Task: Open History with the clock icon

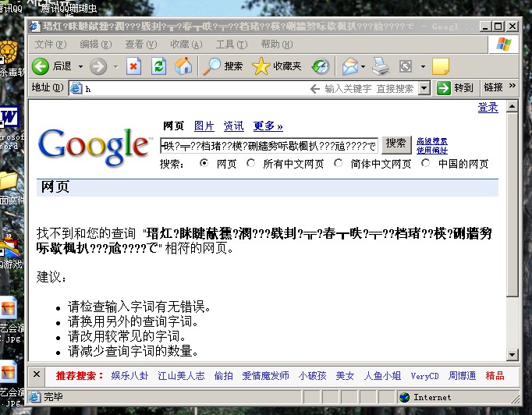Action: pos(321,66)
